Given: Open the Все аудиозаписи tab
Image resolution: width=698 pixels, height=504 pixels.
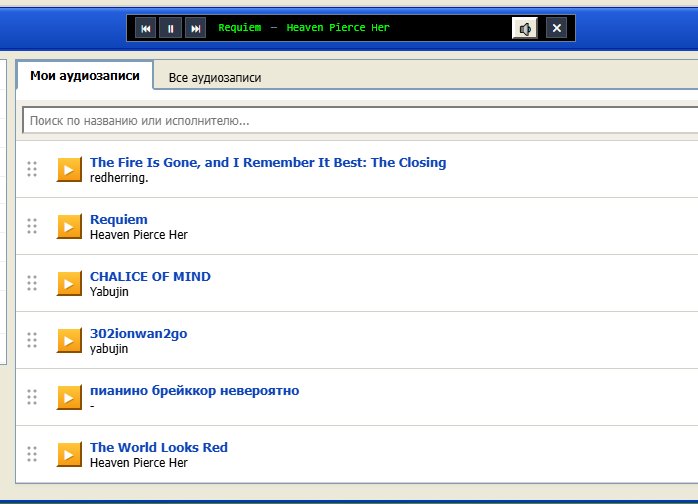Looking at the screenshot, I should (215, 77).
